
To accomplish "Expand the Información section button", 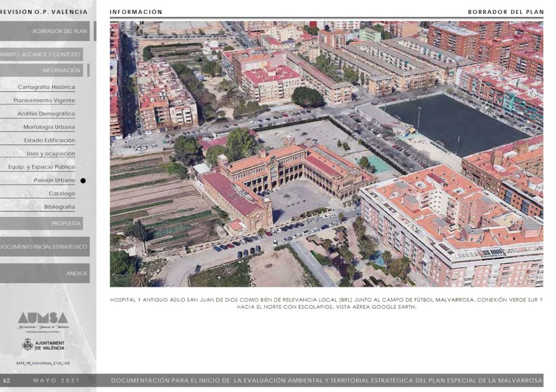I will (x=44, y=70).
